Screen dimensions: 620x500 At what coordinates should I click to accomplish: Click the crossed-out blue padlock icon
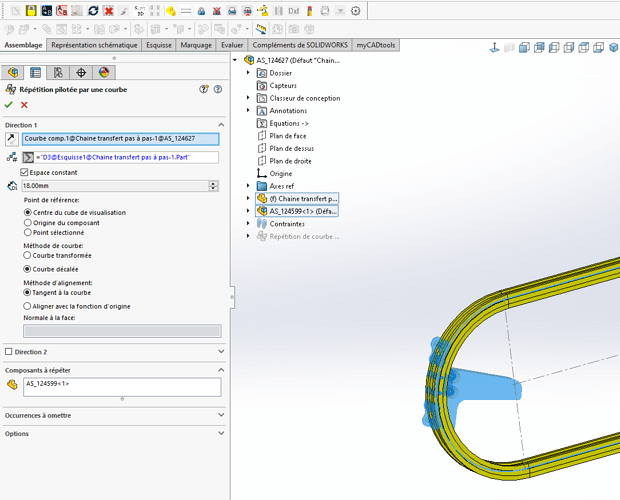(216, 11)
